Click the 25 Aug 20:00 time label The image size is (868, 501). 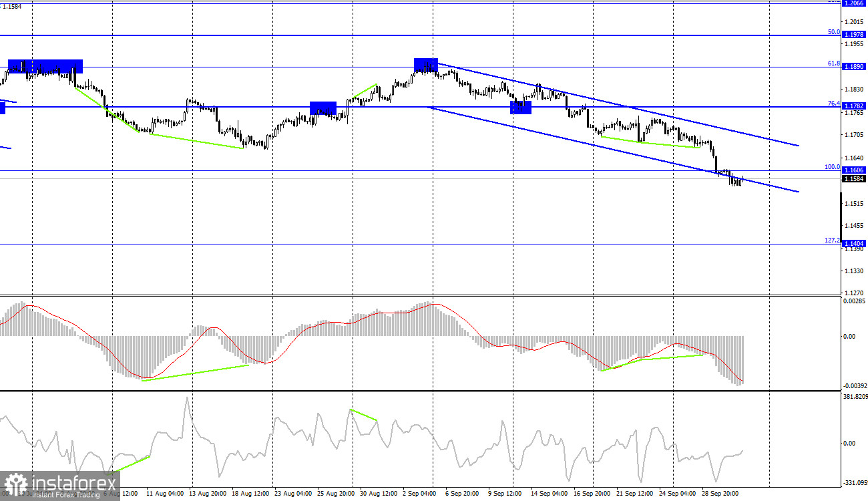click(x=336, y=494)
